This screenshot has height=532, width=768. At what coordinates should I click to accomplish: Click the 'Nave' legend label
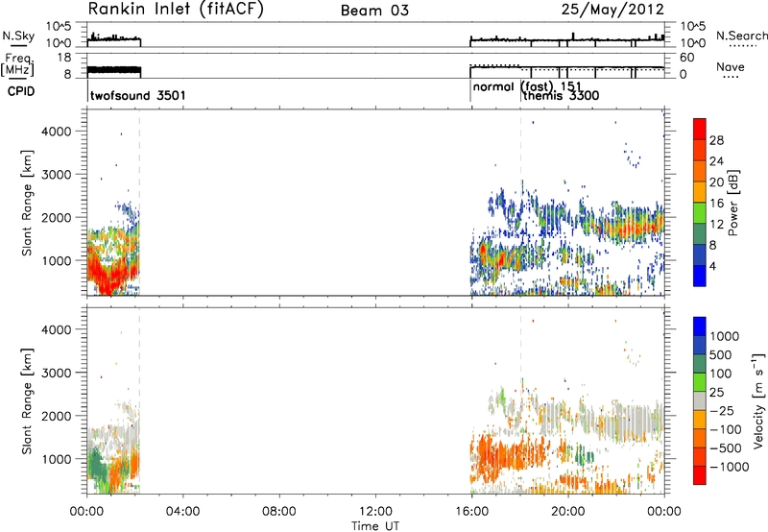[x=731, y=66]
